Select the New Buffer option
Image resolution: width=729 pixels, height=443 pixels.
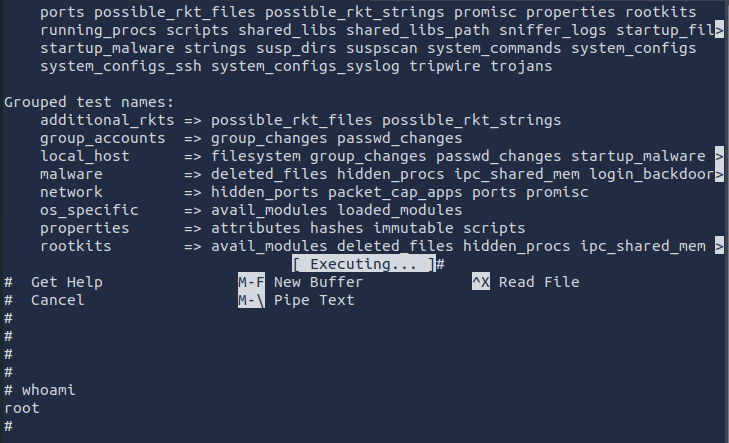point(318,282)
